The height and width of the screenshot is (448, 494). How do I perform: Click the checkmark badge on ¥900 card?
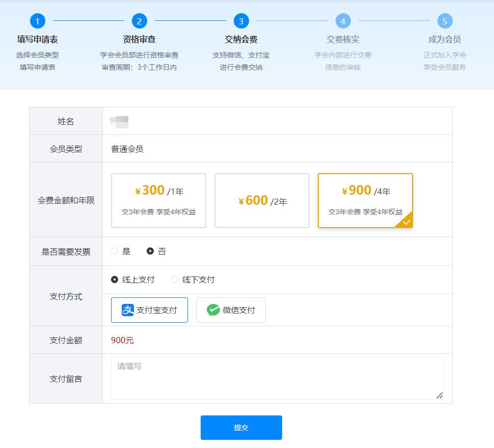406,222
